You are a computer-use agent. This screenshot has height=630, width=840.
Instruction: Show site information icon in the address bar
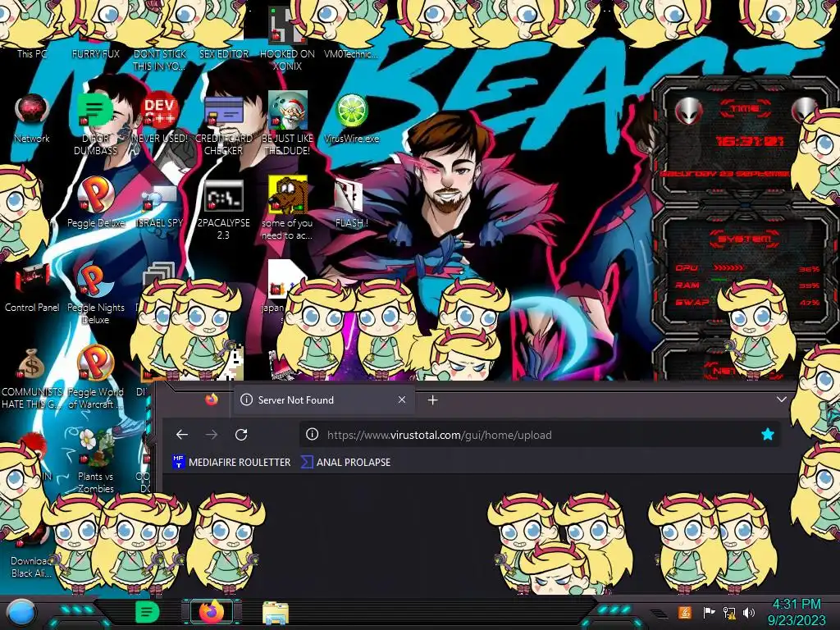312,435
